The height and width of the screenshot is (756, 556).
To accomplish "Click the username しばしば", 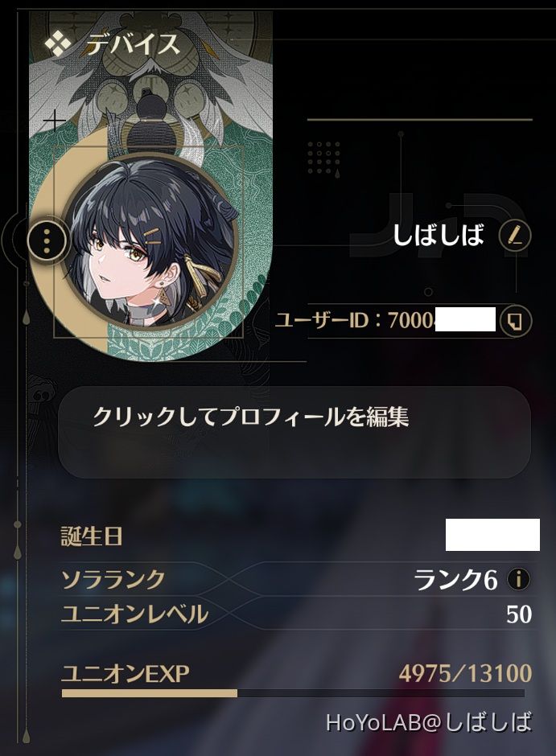I will [x=438, y=236].
